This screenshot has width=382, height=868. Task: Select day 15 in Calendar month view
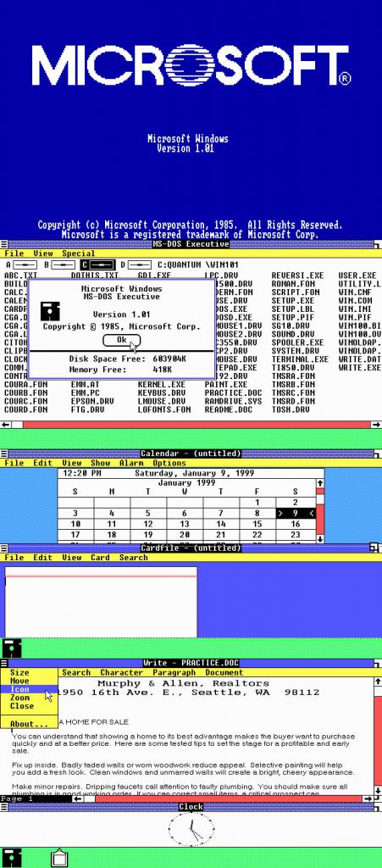[x=257, y=524]
